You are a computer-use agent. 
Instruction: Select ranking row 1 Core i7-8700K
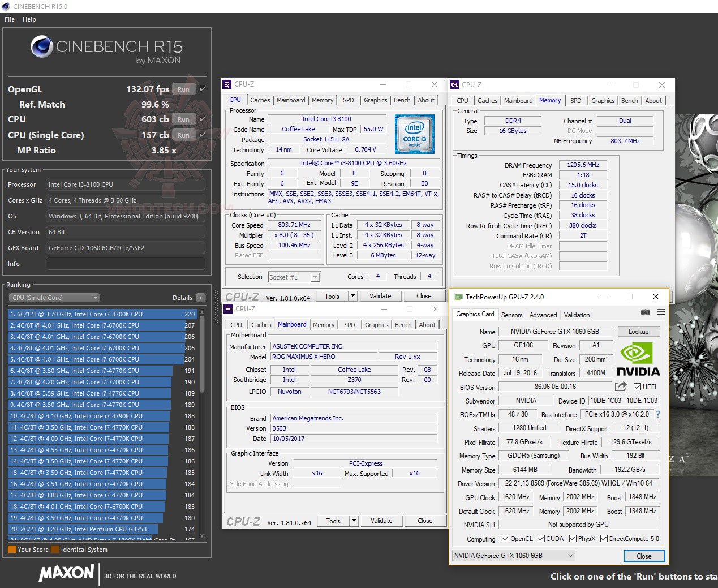pos(102,314)
